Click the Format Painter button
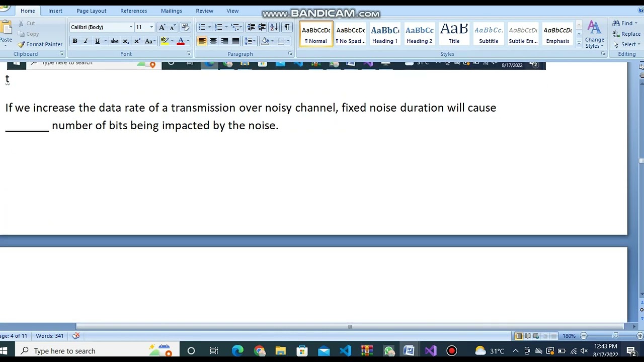Image resolution: width=644 pixels, height=362 pixels. [40, 44]
